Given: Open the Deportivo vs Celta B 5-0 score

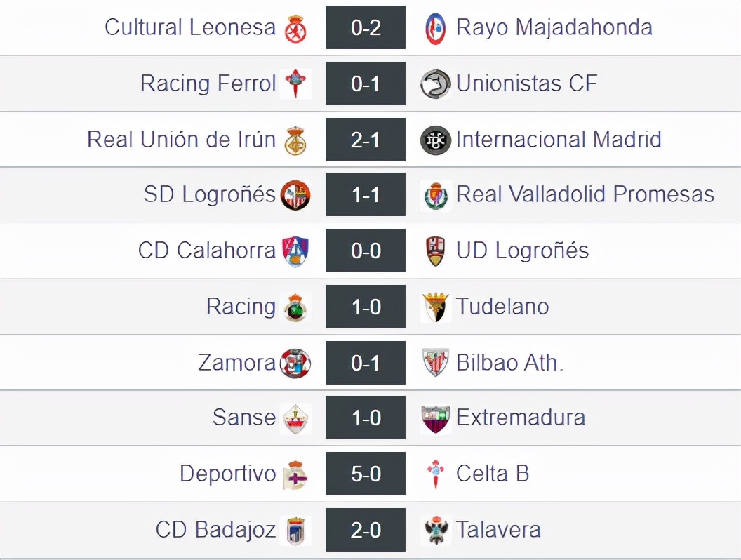Looking at the screenshot, I should point(366,474).
